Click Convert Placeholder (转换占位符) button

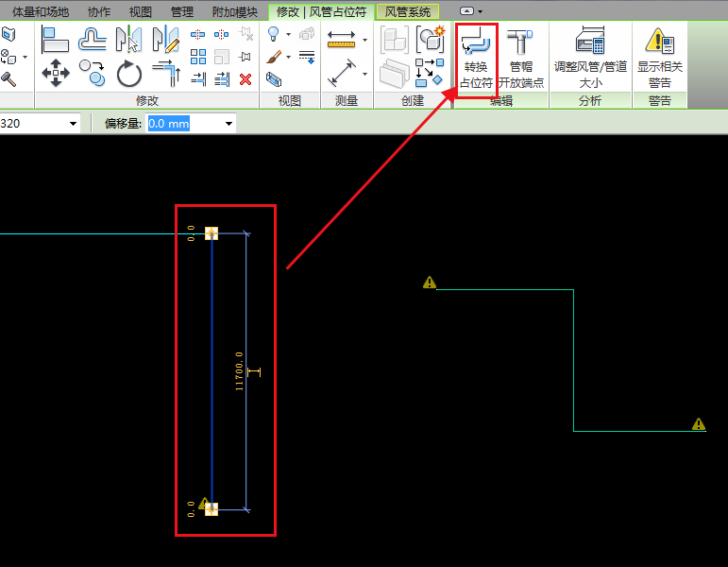coord(476,58)
